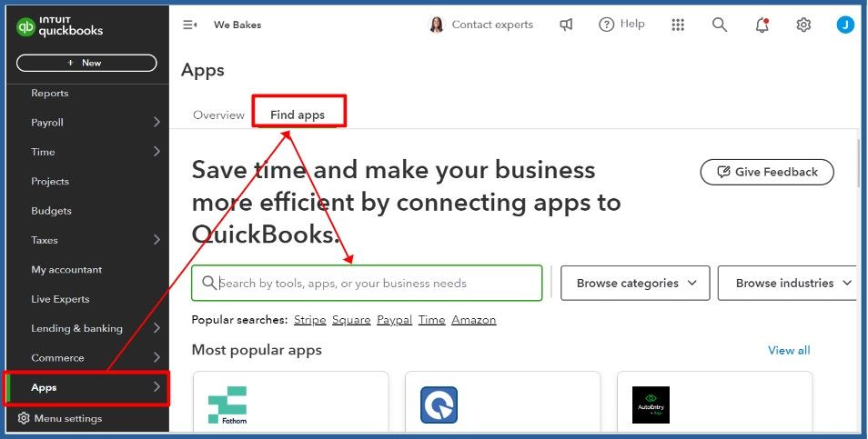Click the search magnifier in header
The height and width of the screenshot is (439, 868).
(x=719, y=25)
